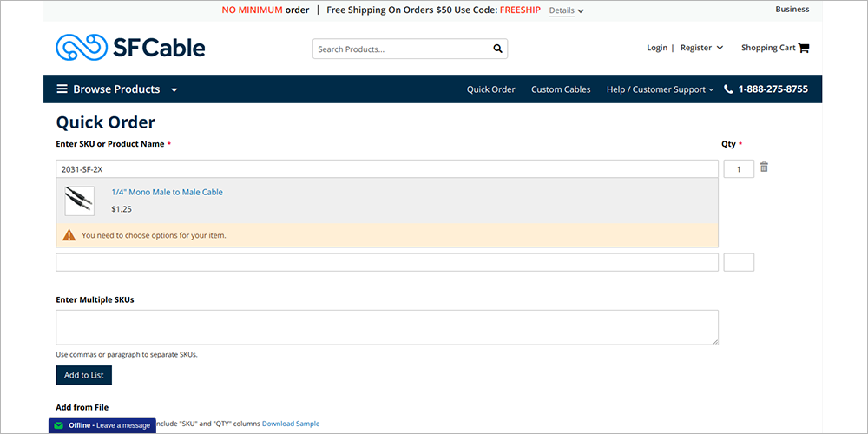Click the warning triangle icon

pos(69,235)
